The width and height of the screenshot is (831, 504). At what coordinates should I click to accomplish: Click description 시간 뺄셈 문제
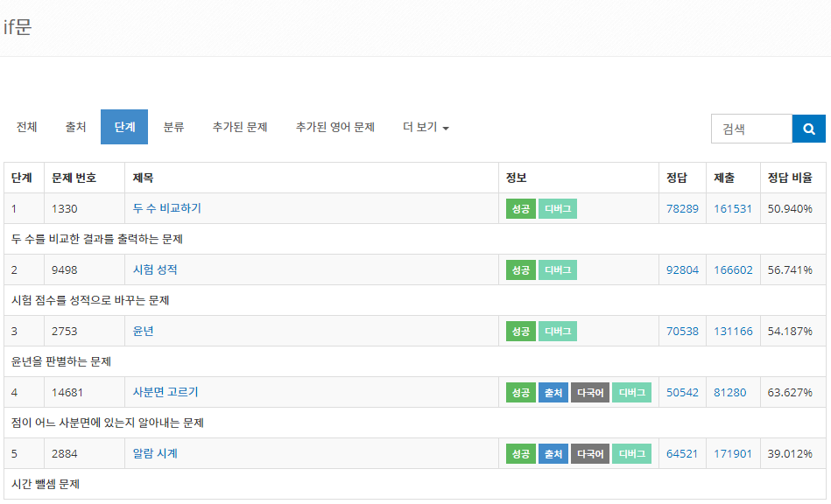[x=46, y=484]
